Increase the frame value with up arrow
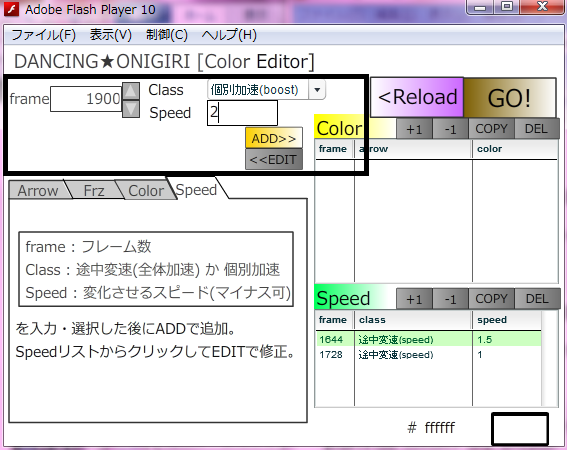The width and height of the screenshot is (567, 450). (x=131, y=90)
